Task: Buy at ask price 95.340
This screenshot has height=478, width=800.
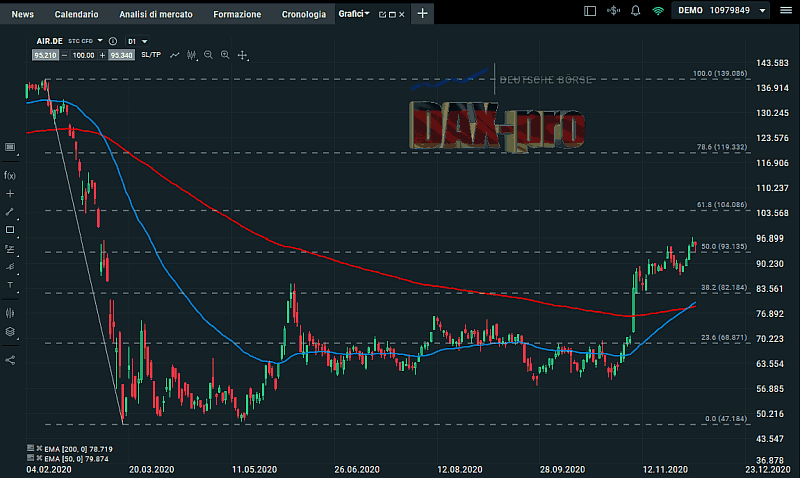Action: 122,55
